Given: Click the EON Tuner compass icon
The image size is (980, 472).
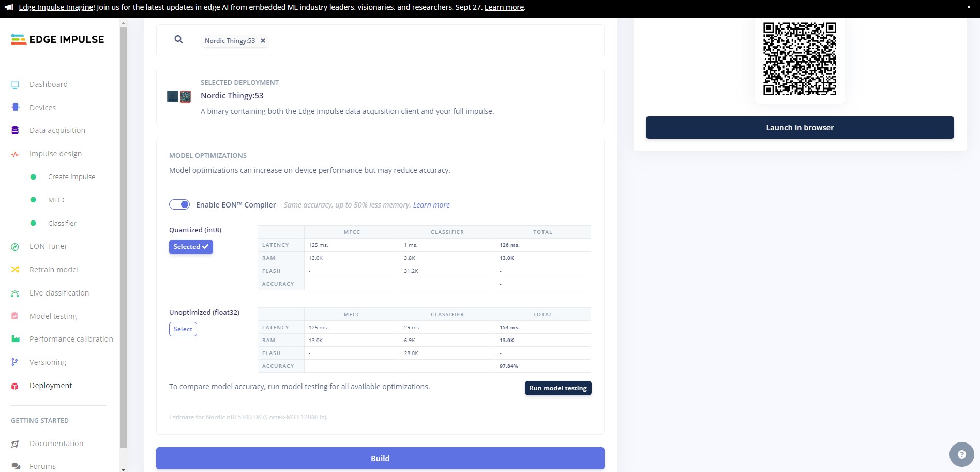Looking at the screenshot, I should tap(15, 247).
